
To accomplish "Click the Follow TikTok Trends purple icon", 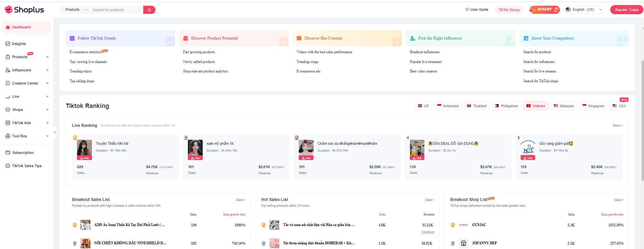I will [x=72, y=38].
